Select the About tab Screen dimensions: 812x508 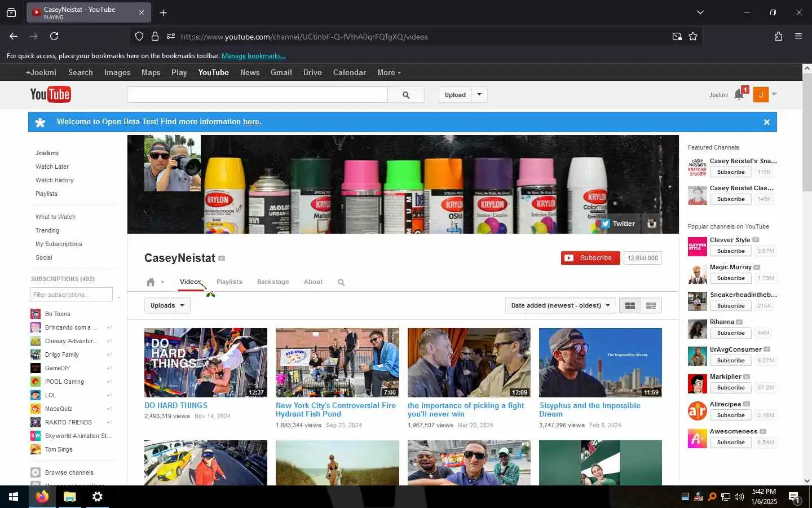coord(313,282)
